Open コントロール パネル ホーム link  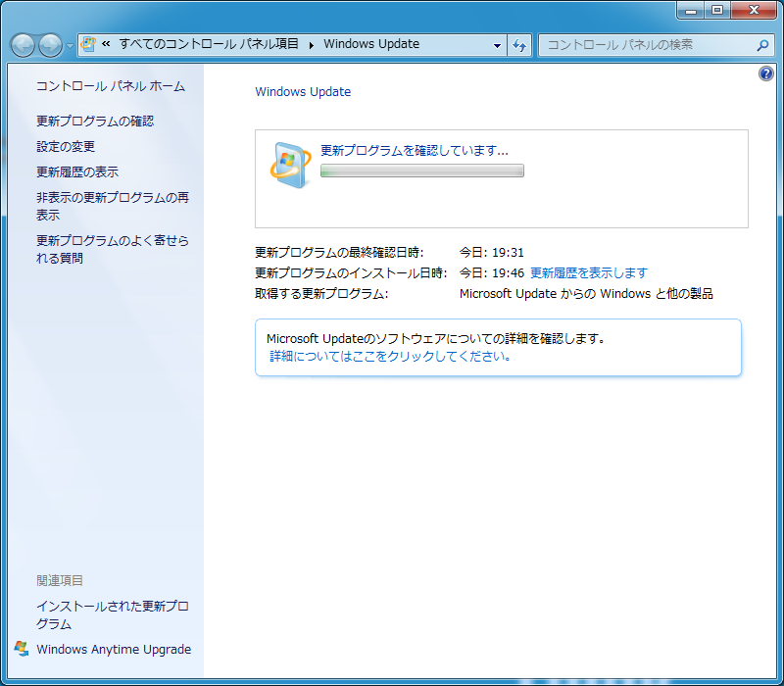click(x=111, y=86)
